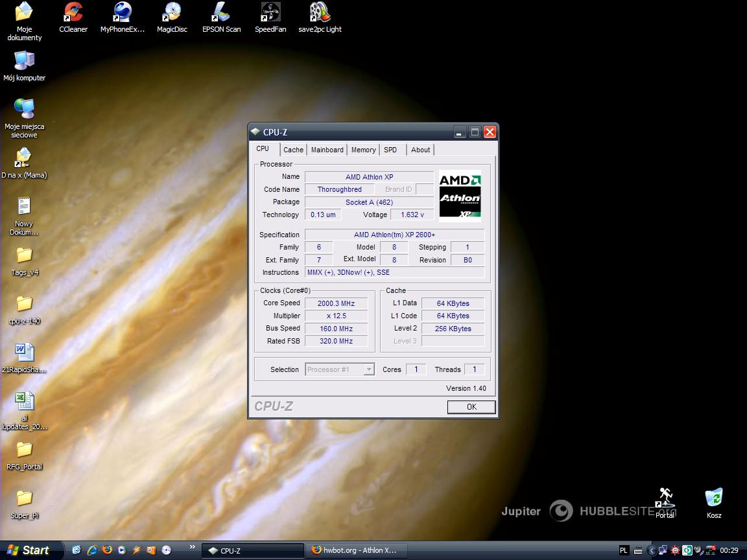
Task: Click the safely remove hardware tray icon
Action: [x=711, y=550]
